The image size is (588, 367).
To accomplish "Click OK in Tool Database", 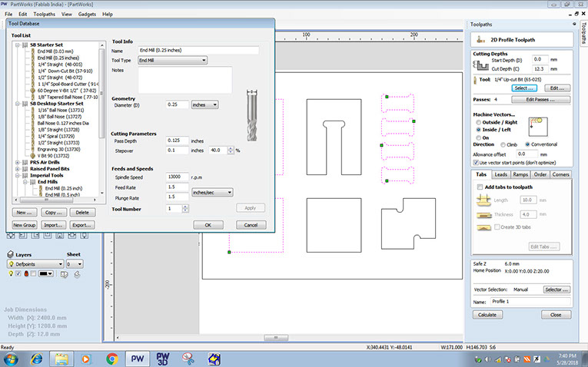I will [x=208, y=225].
